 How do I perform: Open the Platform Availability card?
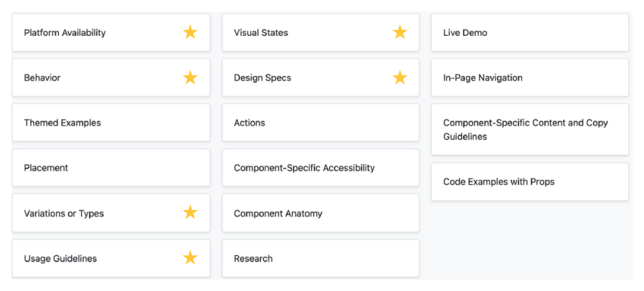[x=65, y=33]
